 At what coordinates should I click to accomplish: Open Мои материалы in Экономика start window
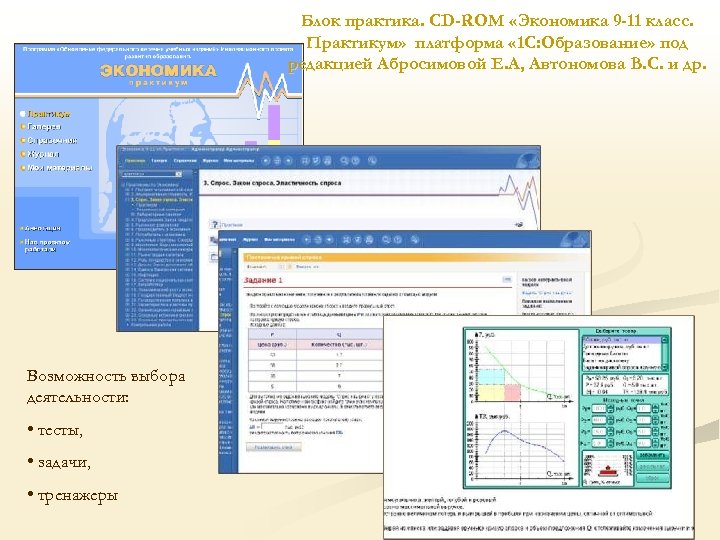[60, 168]
